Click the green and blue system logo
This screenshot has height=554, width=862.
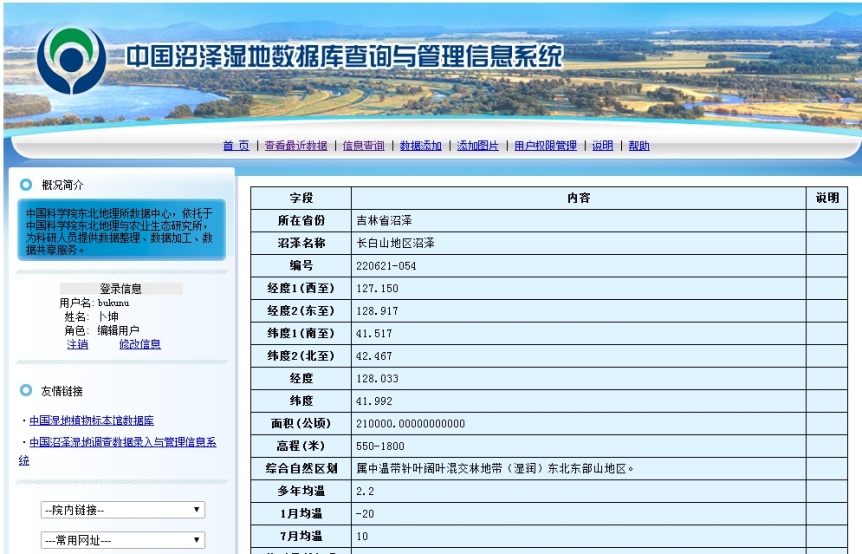coord(71,60)
